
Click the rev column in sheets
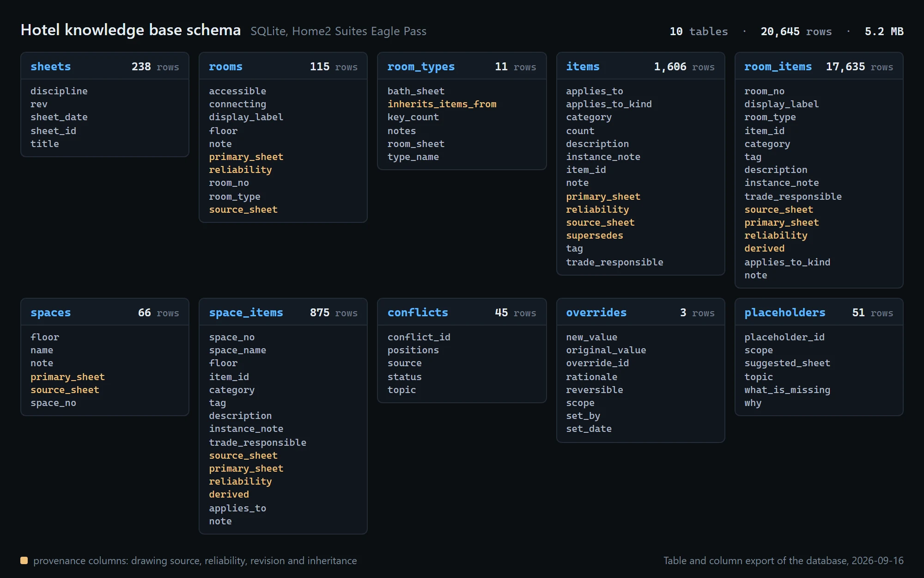[39, 105]
